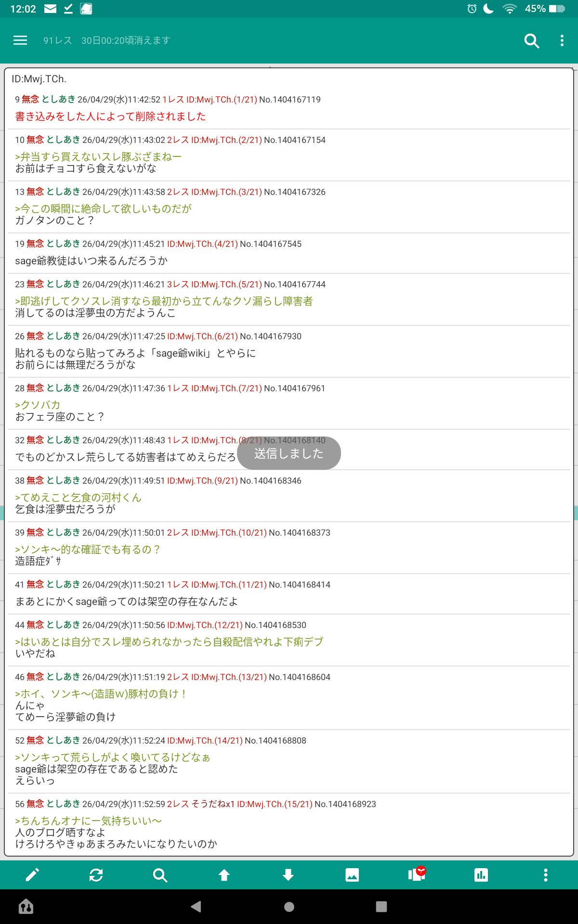Open the catalog icon with red badge
The height and width of the screenshot is (924, 578).
click(417, 874)
